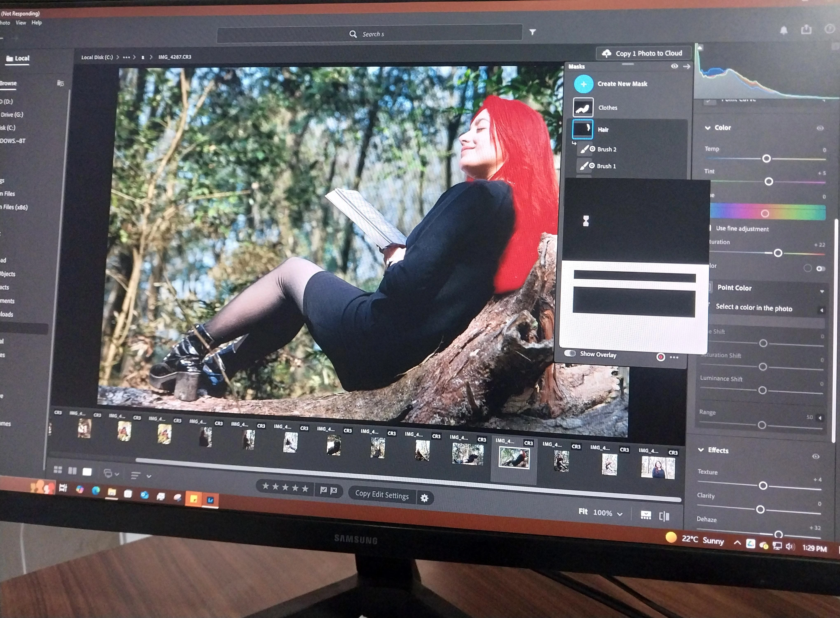840x618 pixels.
Task: Select the Clothes mask thumbnail
Action: (583, 108)
